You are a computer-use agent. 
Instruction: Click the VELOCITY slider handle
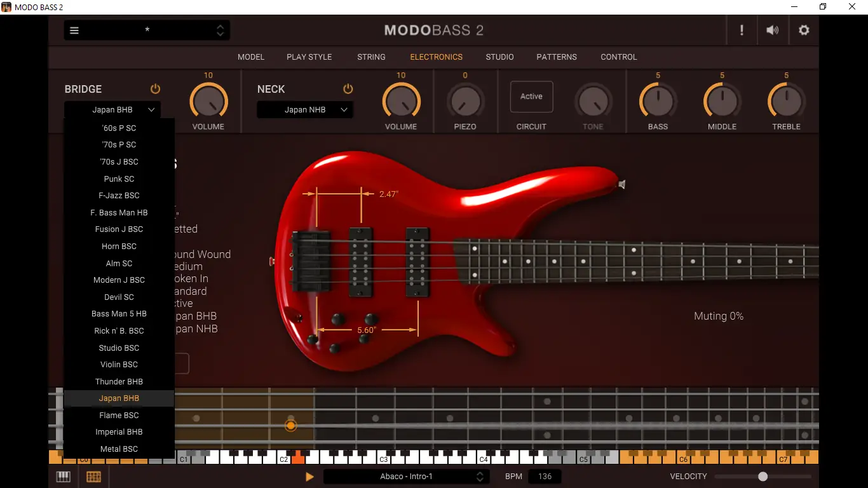pos(763,477)
